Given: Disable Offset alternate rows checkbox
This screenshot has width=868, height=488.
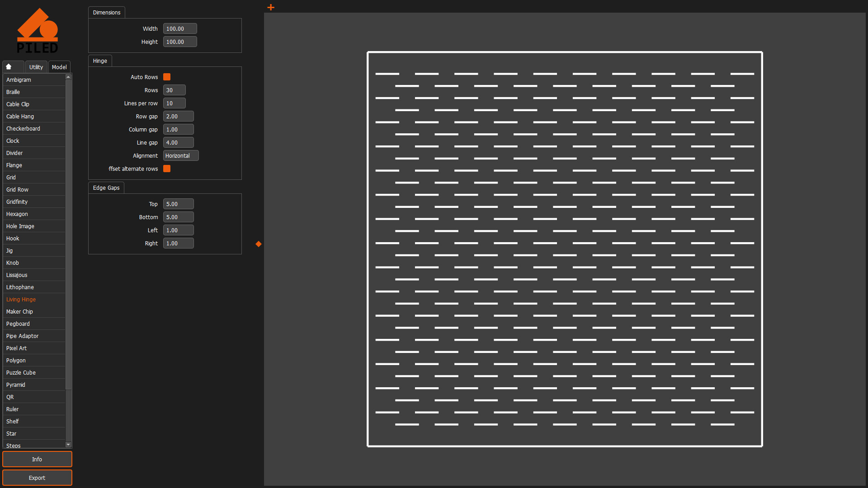Looking at the screenshot, I should (x=167, y=169).
